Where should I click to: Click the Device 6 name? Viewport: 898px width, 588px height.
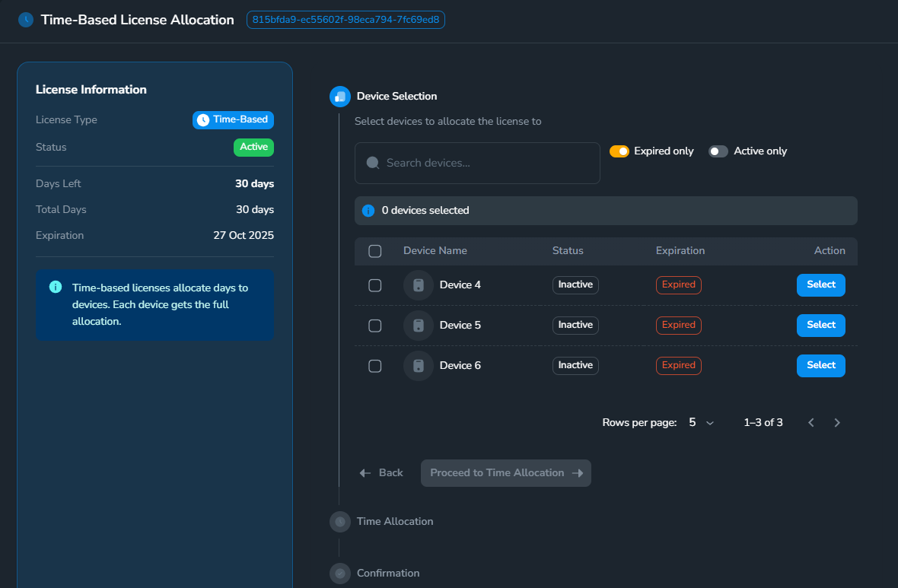pyautogui.click(x=460, y=365)
